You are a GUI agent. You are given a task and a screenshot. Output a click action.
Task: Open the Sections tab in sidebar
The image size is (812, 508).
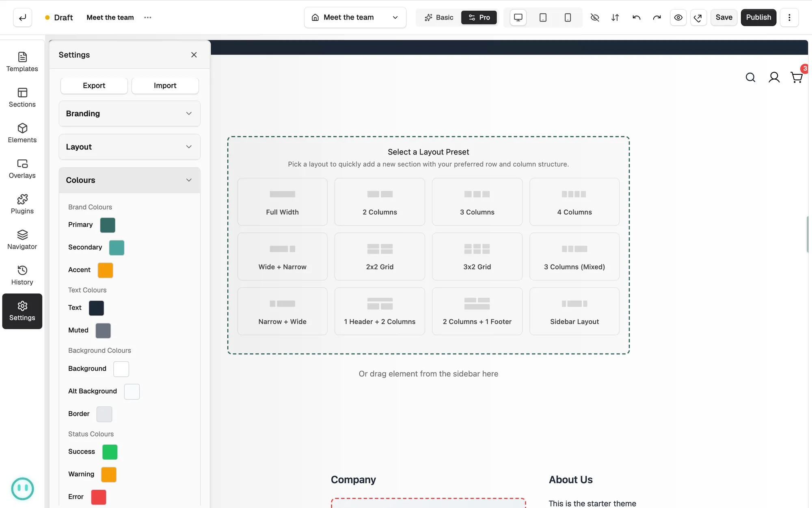(x=22, y=98)
